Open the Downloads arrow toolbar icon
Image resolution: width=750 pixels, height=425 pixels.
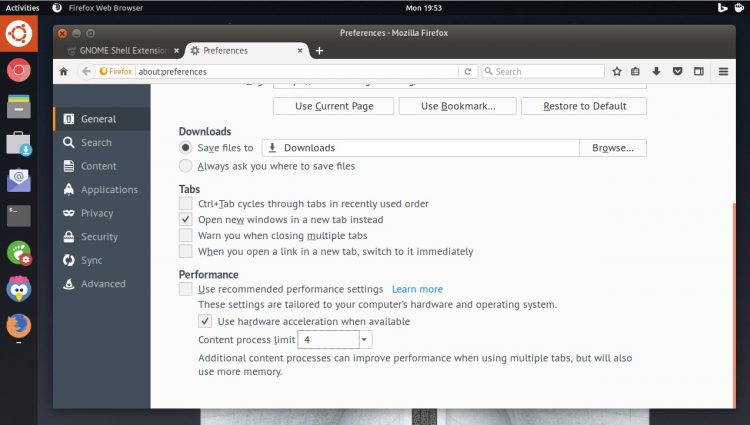656,71
